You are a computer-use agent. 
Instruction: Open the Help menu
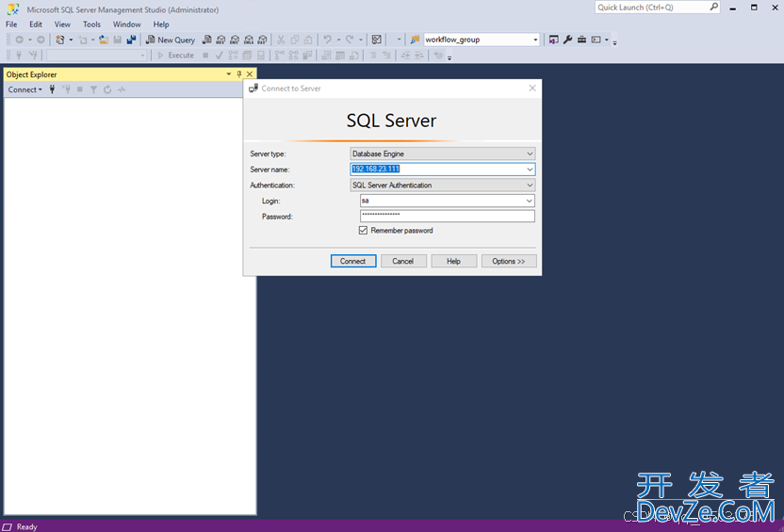pos(161,24)
